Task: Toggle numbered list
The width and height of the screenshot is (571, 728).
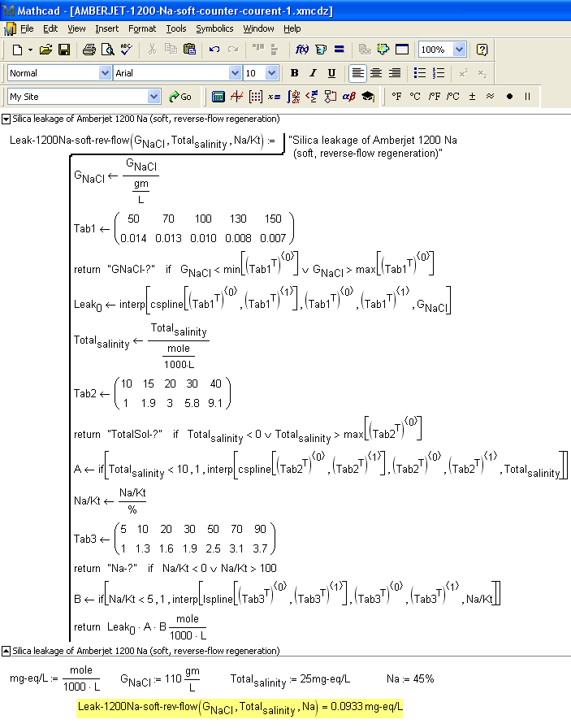Action: coord(439,73)
